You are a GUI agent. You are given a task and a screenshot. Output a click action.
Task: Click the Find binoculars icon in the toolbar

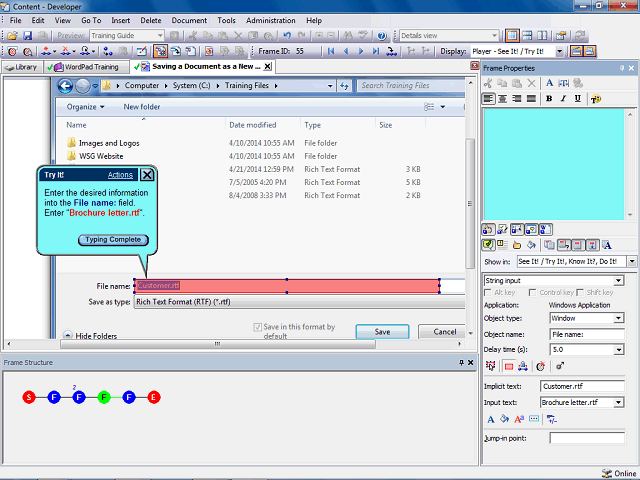click(348, 36)
